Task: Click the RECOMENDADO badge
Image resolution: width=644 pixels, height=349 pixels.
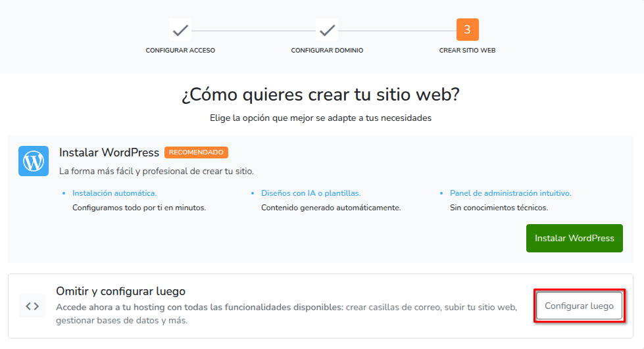Action: coord(196,152)
